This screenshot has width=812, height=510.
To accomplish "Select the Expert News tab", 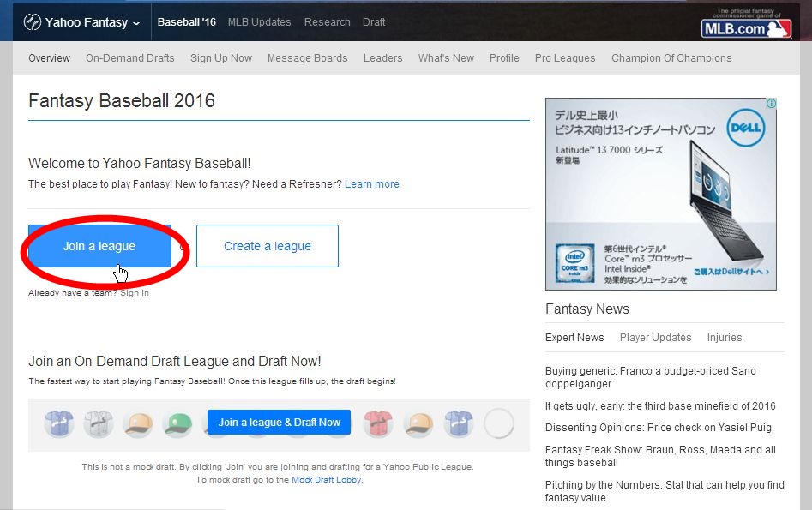I will 574,338.
